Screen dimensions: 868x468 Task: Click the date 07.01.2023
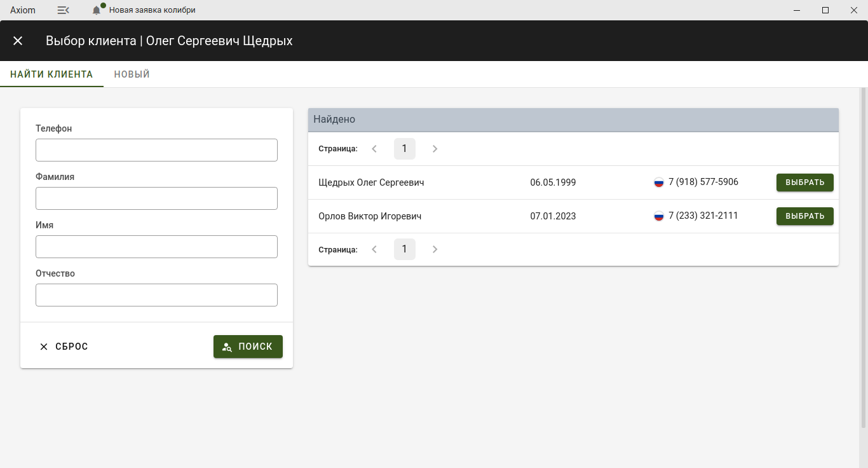click(553, 216)
